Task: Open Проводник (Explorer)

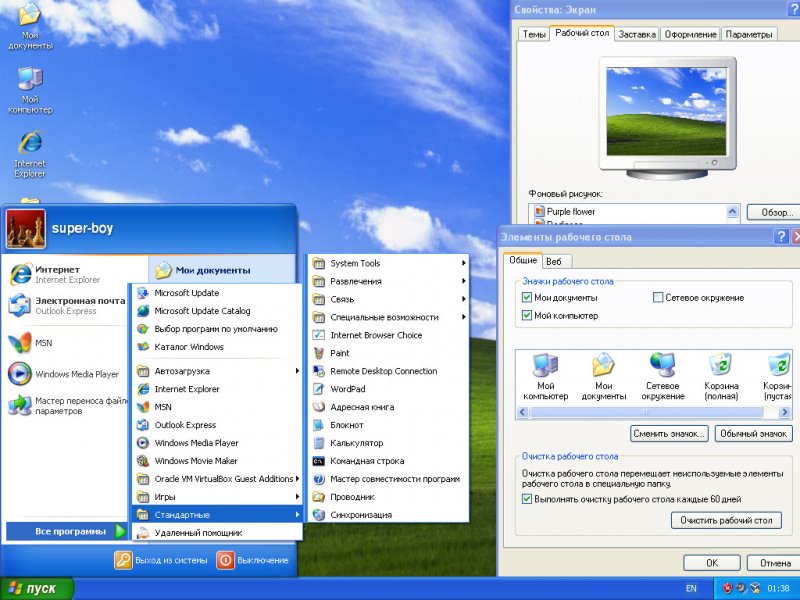Action: tap(388, 496)
